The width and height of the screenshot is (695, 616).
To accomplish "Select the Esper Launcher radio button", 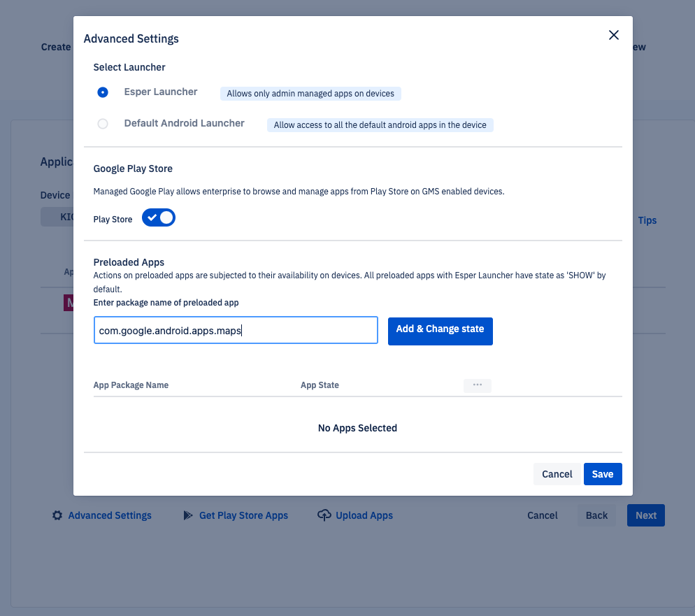I will (103, 92).
